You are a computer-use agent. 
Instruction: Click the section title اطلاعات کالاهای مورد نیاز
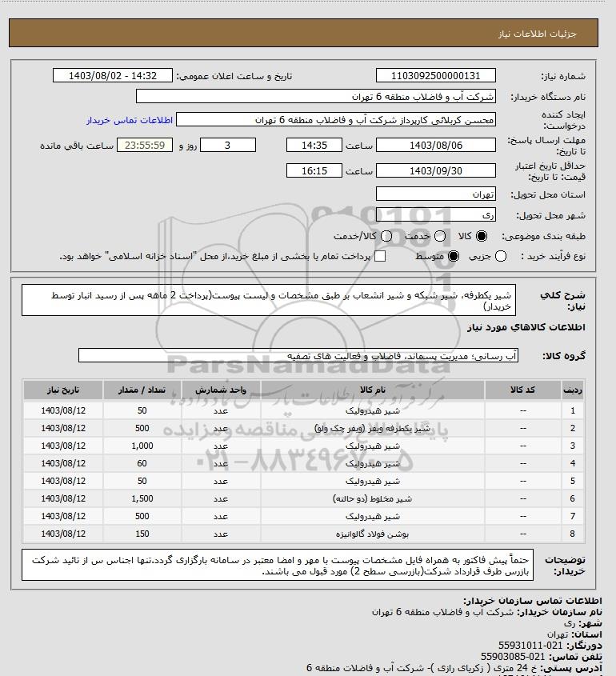coord(526,328)
